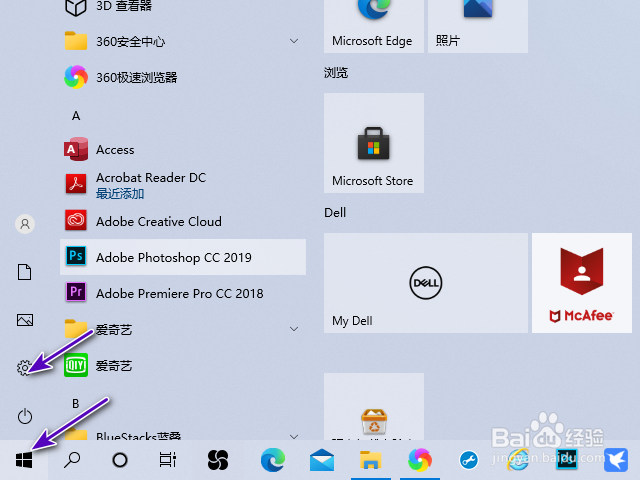
Task: Open Task View on taskbar
Action: (168, 460)
